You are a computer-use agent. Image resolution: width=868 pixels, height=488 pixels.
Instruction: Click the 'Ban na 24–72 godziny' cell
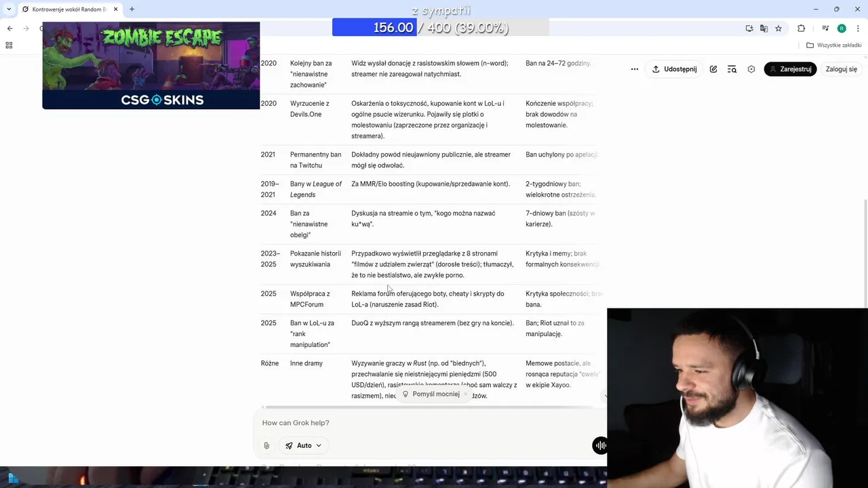pyautogui.click(x=559, y=63)
